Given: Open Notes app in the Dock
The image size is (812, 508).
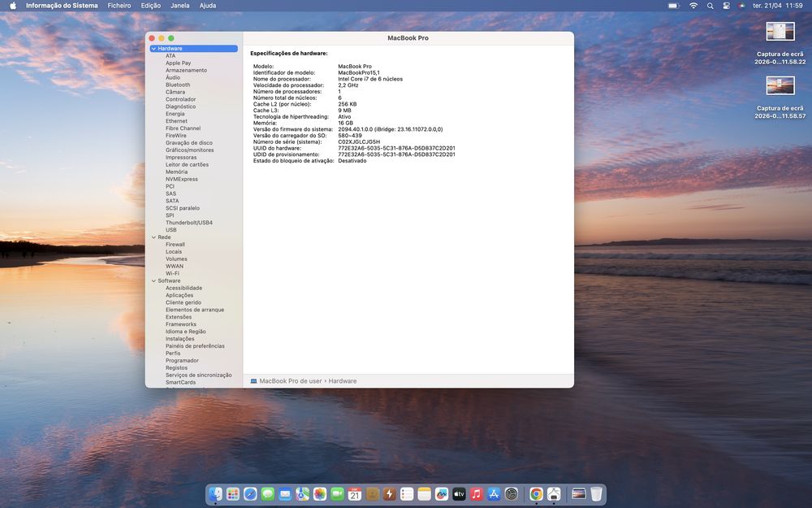Looking at the screenshot, I should coord(424,494).
